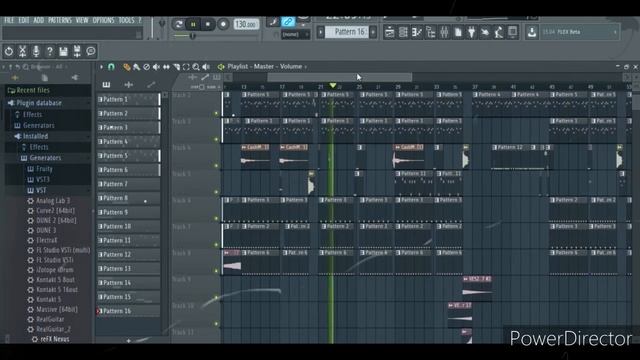
Task: Open the Playlist view icon in top toolbar
Action: (389, 32)
